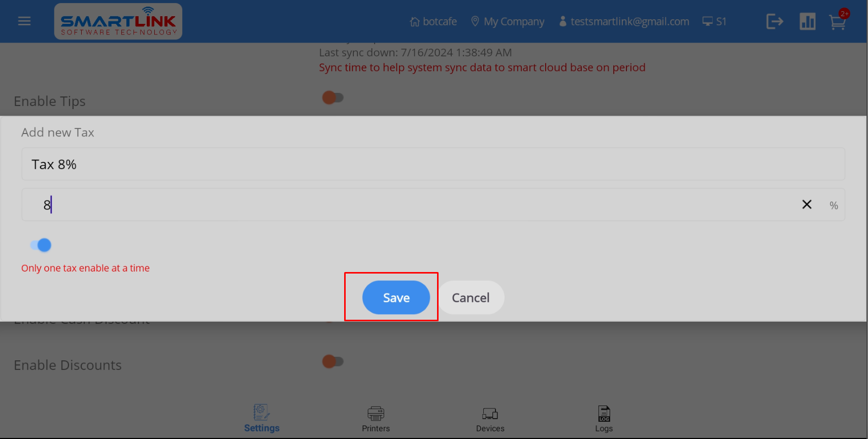The width and height of the screenshot is (868, 439).
Task: Switch to the Devices tab
Action: [490, 419]
